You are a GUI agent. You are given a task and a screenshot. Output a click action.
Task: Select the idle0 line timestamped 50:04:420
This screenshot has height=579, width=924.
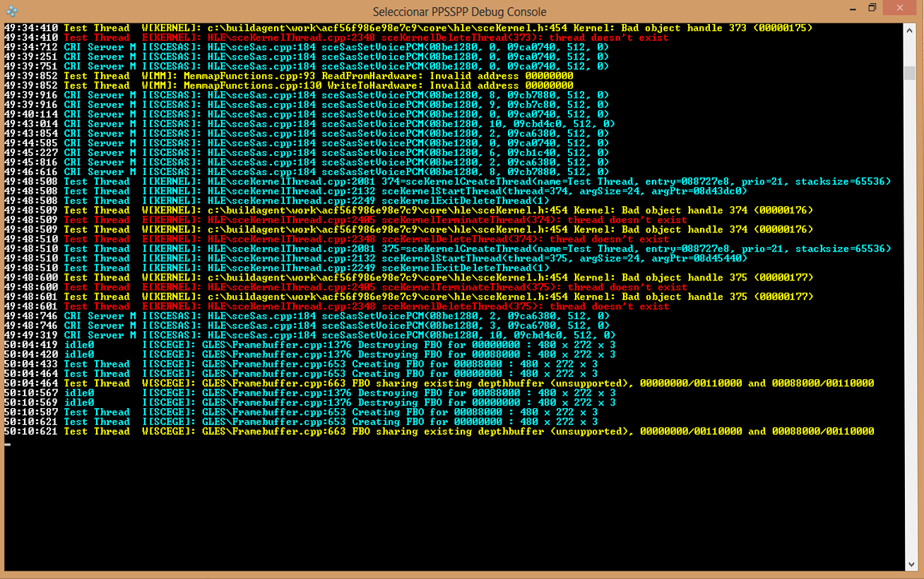click(x=309, y=354)
